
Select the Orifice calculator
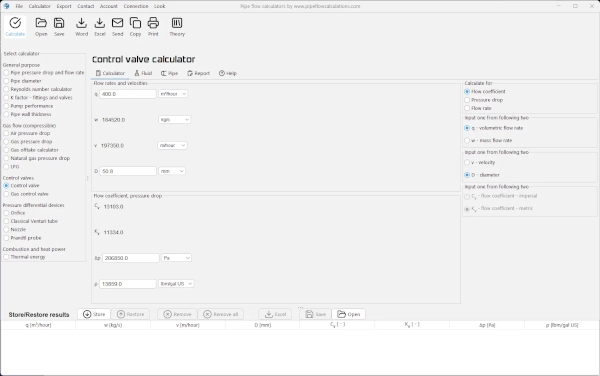14,213
